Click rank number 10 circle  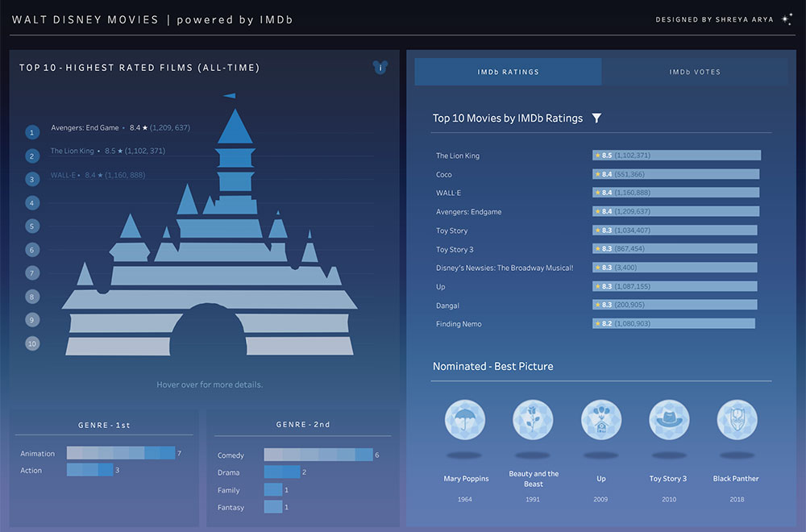point(32,343)
